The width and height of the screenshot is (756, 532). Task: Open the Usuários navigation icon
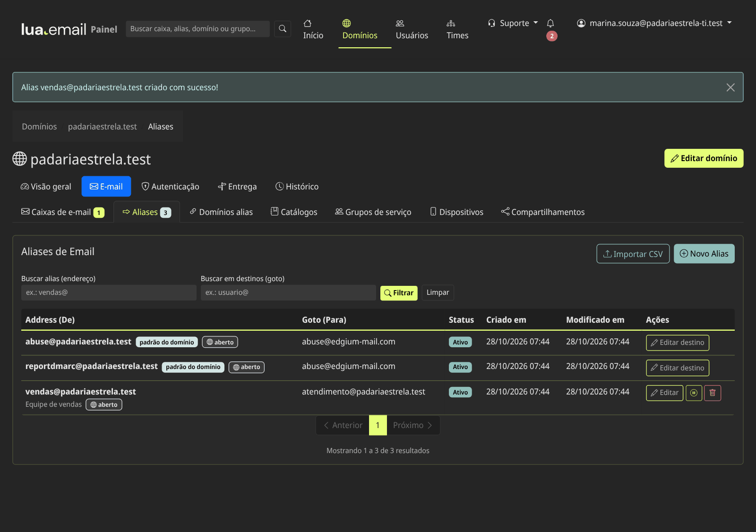[x=400, y=24]
